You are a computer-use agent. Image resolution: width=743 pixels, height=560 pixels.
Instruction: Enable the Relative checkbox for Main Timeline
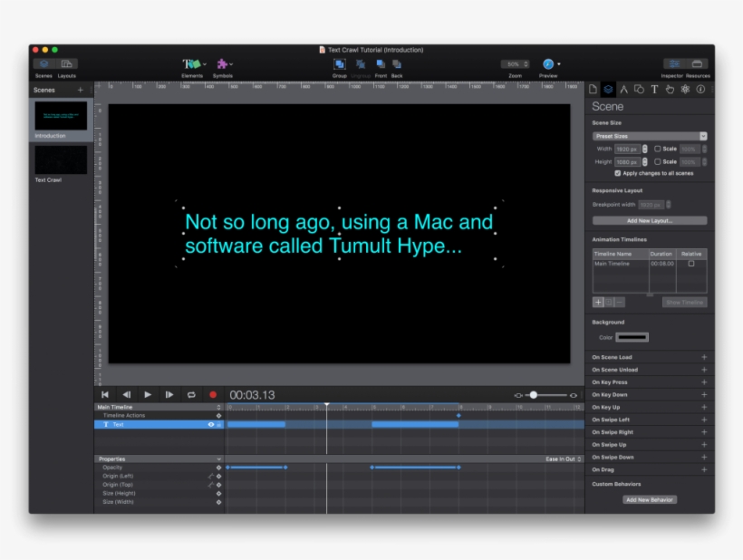(x=691, y=264)
